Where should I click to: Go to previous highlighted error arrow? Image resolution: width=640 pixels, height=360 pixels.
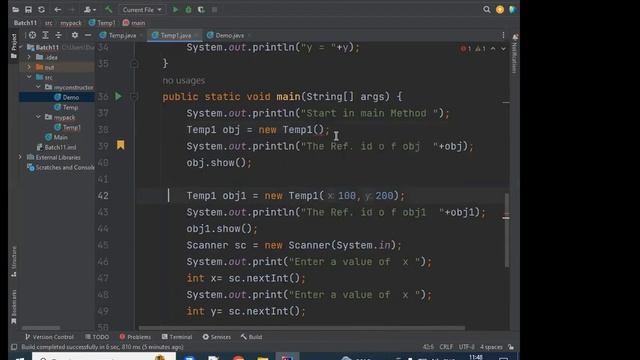[493, 49]
